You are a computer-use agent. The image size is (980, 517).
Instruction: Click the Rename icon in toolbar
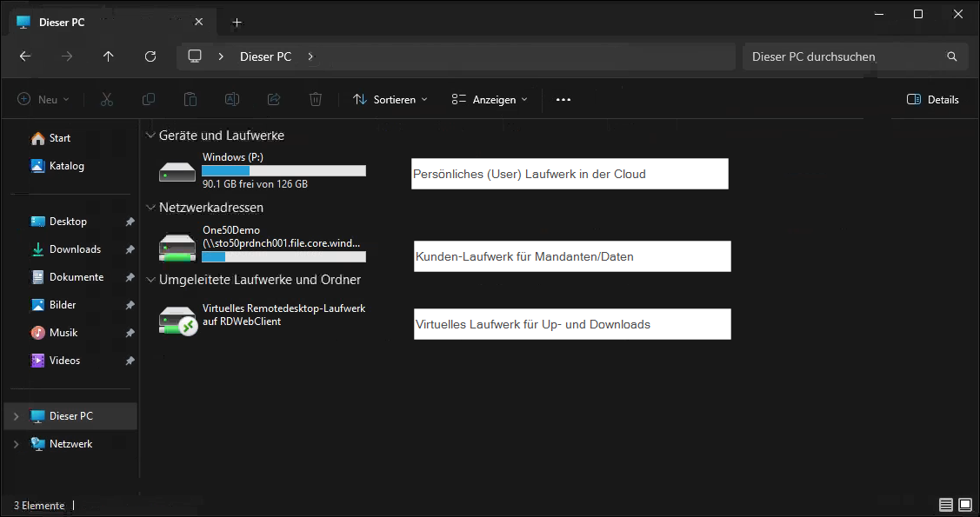click(x=232, y=99)
